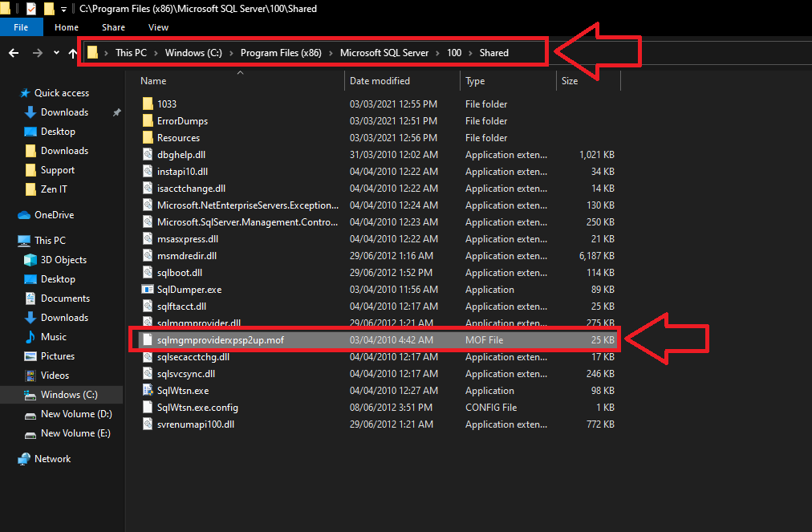812x532 pixels.
Task: Select sqlmgmproviderxpsp2up.mof file icon
Action: (148, 339)
